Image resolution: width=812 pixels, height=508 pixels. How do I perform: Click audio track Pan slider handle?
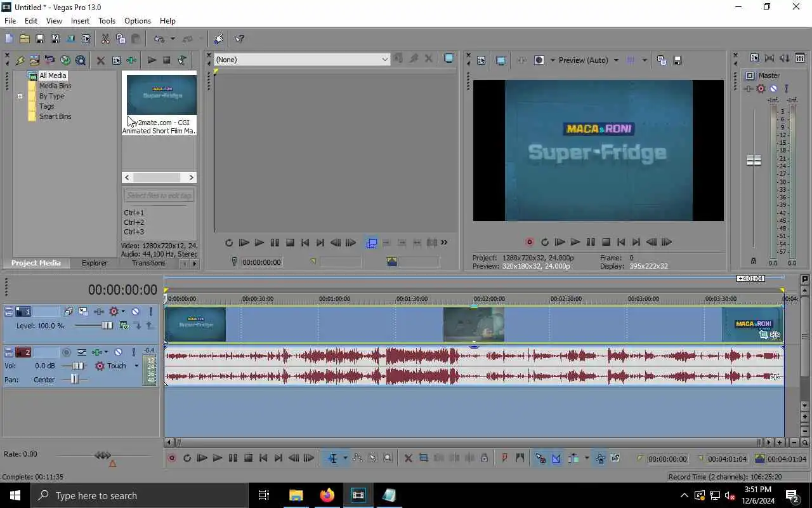coord(75,379)
